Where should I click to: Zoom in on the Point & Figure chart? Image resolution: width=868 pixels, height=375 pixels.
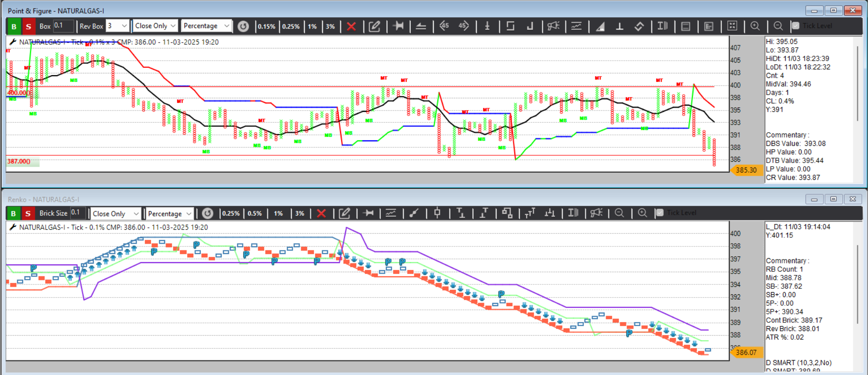(x=755, y=26)
